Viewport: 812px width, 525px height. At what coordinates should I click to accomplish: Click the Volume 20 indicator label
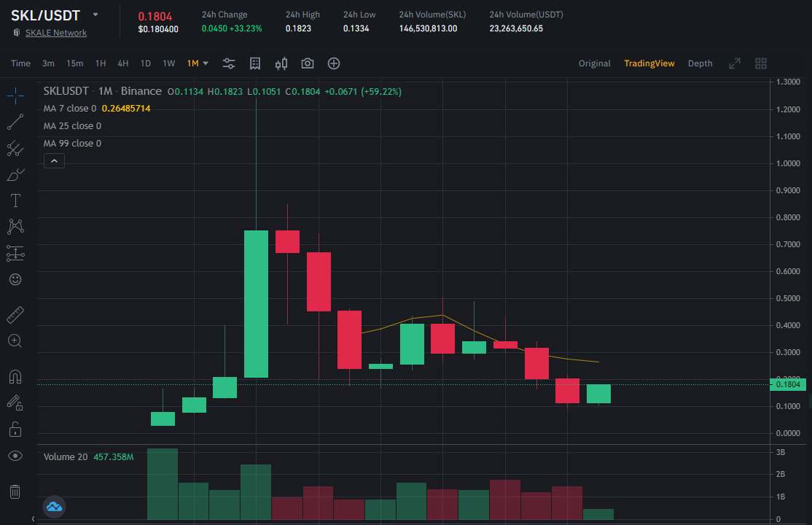(66, 456)
